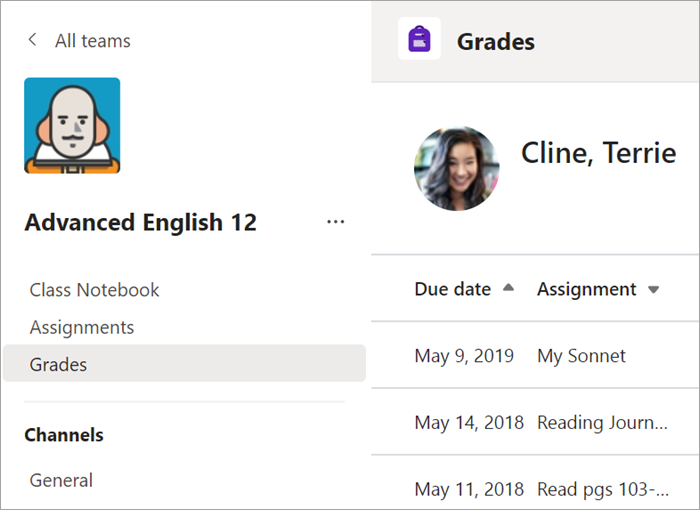Click the Due date column header
This screenshot has width=700, height=510.
click(x=452, y=289)
